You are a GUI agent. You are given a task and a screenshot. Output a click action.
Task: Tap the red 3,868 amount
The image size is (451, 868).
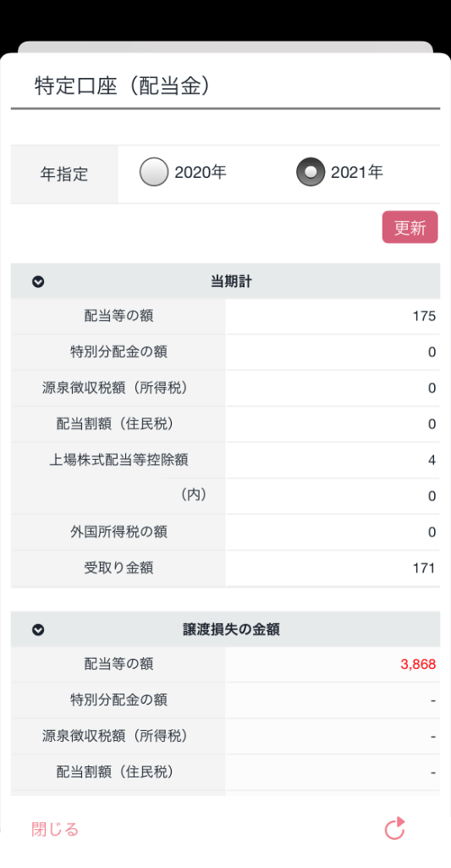pos(418,664)
